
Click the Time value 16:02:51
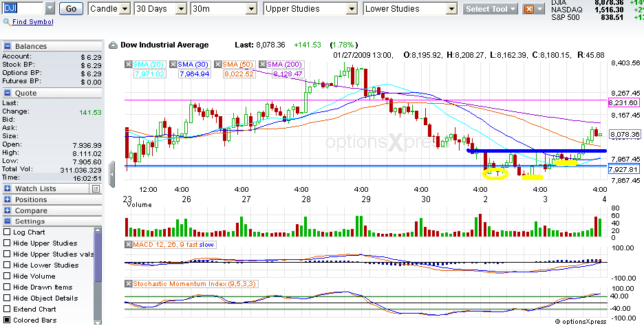pyautogui.click(x=87, y=177)
